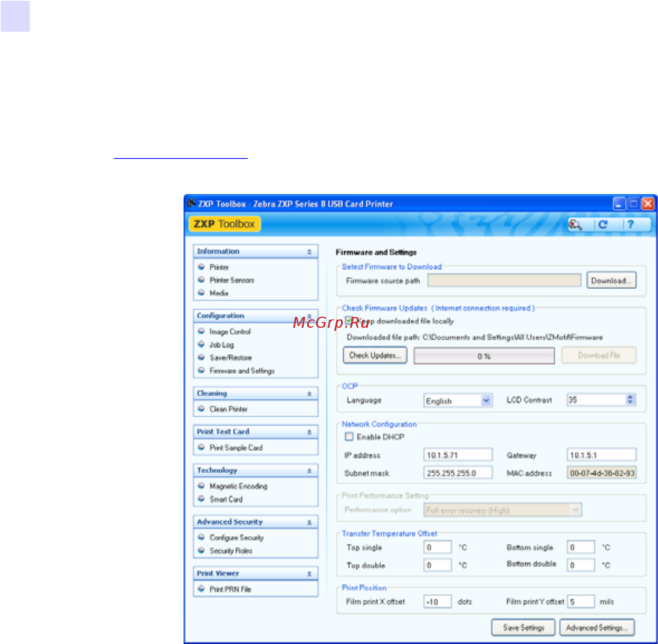Click bullet icon beside Save/Restore
The height and width of the screenshot is (644, 658).
tap(201, 357)
